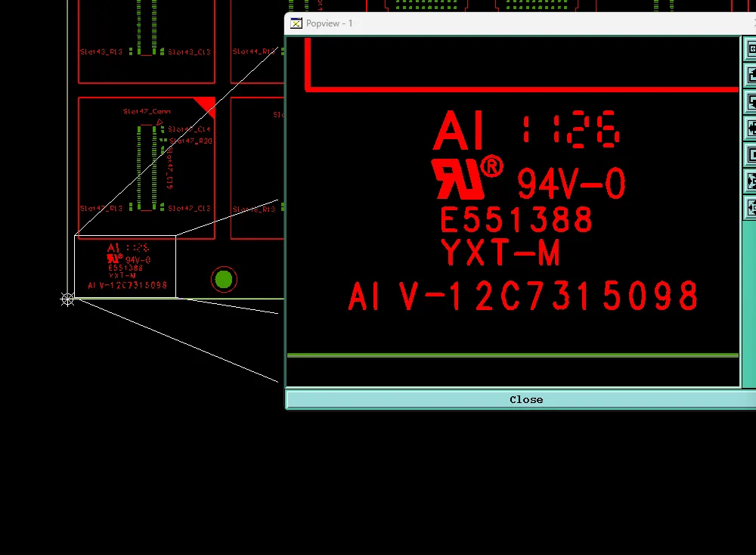Image resolution: width=756 pixels, height=555 pixels.
Task: Click the small 'AI V-12C7315098' text in the zoom box
Action: point(127,286)
